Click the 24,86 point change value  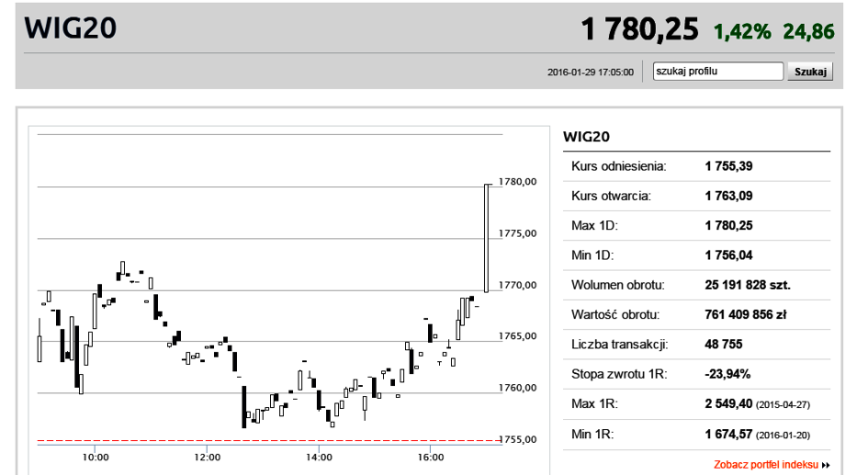coord(809,32)
